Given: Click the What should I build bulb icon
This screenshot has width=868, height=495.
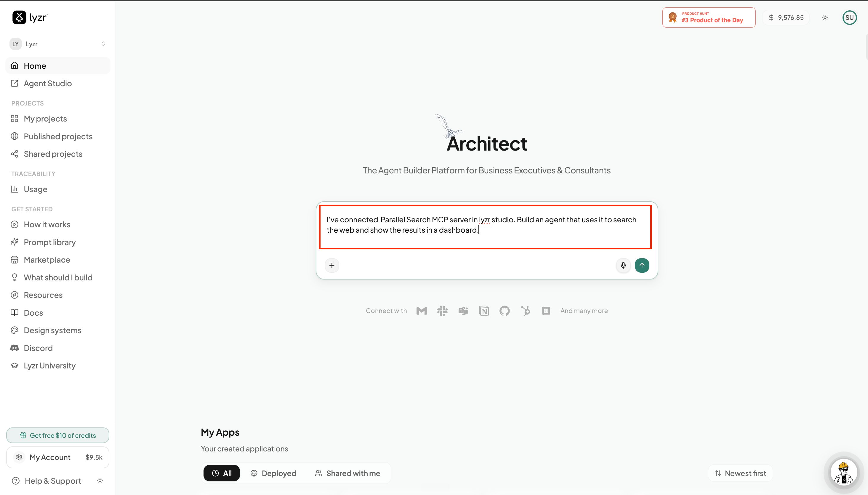Looking at the screenshot, I should 14,277.
